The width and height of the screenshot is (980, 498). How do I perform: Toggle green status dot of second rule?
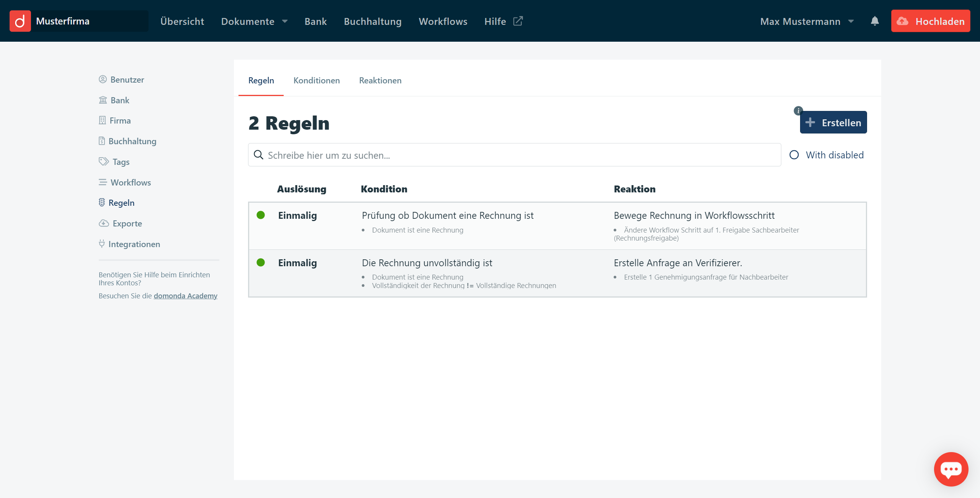pyautogui.click(x=261, y=262)
